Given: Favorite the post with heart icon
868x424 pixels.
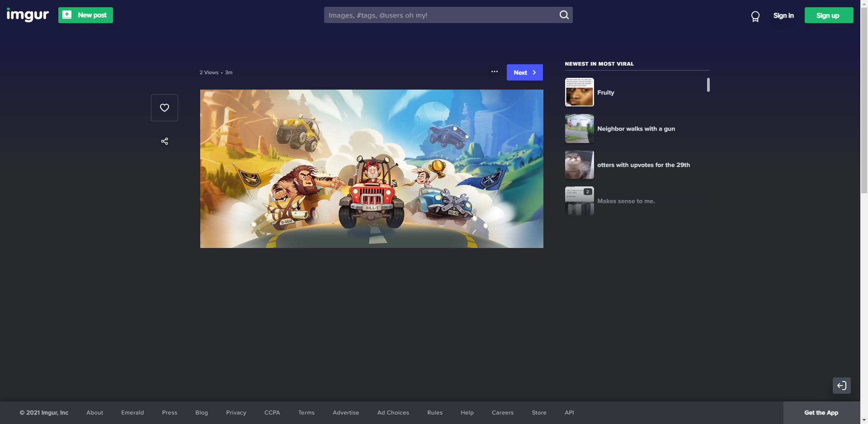Looking at the screenshot, I should pos(165,108).
